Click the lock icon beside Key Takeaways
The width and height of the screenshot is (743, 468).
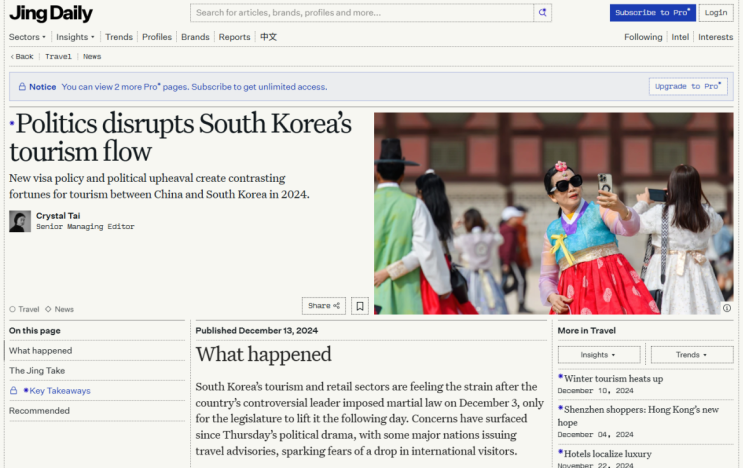[x=14, y=391]
